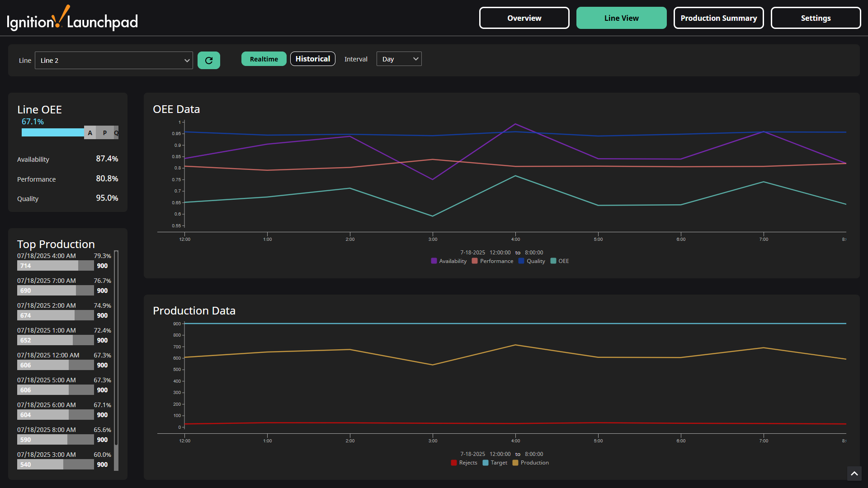Click the Quality legend marker in OEE chart
The image size is (868, 488).
(x=520, y=261)
